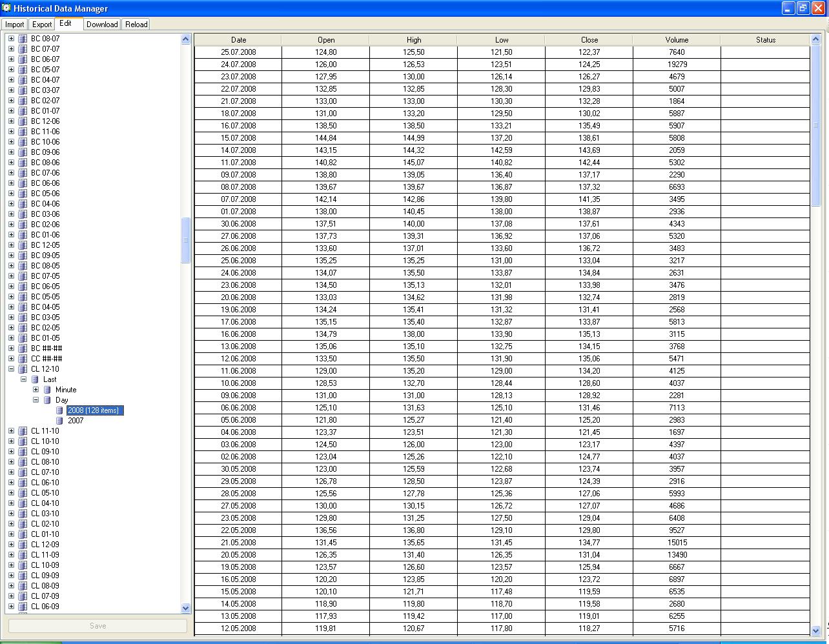Click the icon beside the Day node
Screen dimensions: 829x644
pyautogui.click(x=47, y=400)
